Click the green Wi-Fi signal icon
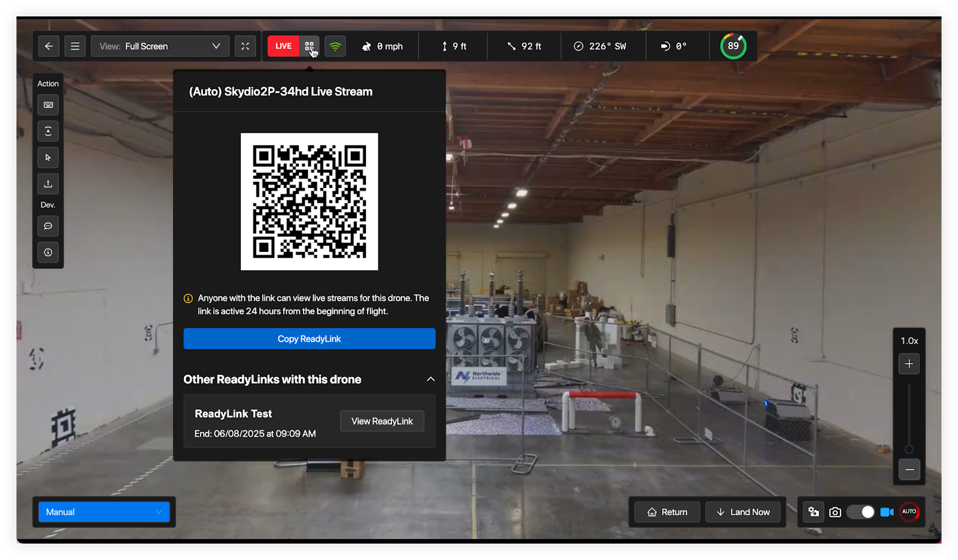The height and width of the screenshot is (560, 958). (x=335, y=46)
